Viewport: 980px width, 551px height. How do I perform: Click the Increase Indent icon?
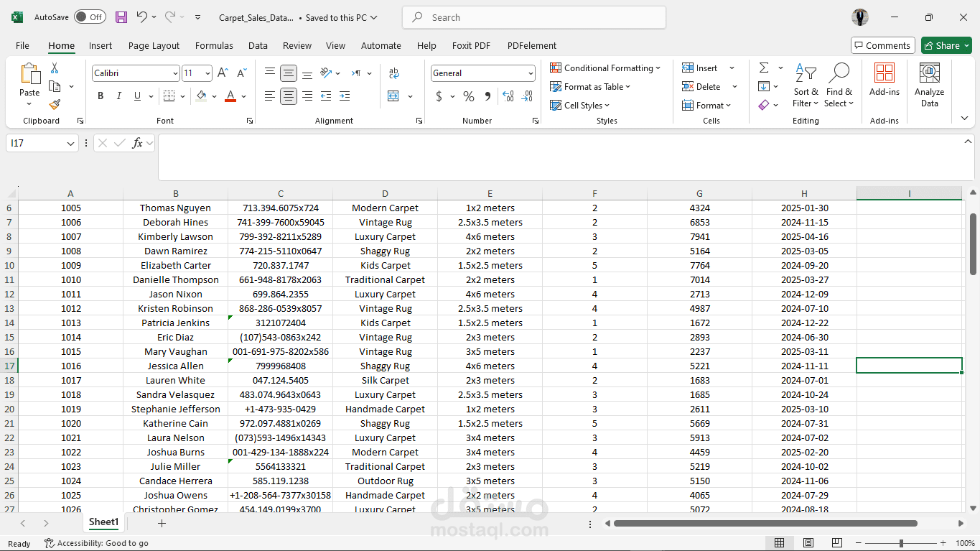tap(345, 96)
